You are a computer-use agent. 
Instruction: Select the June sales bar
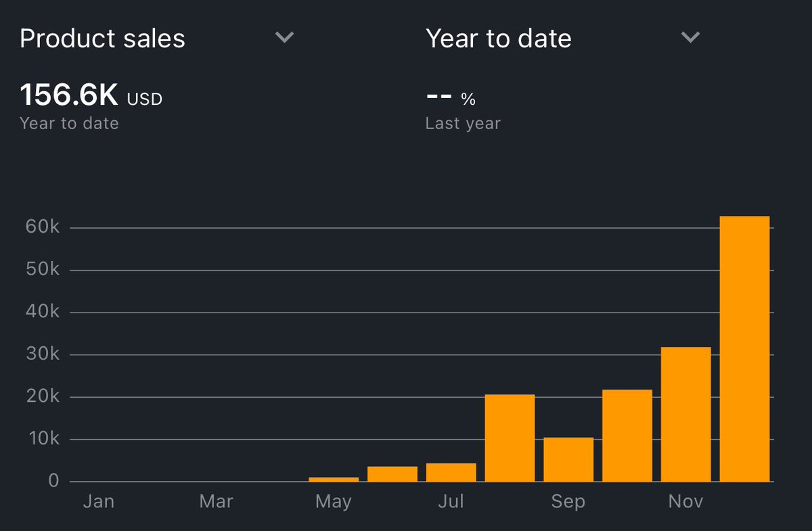tap(392, 474)
